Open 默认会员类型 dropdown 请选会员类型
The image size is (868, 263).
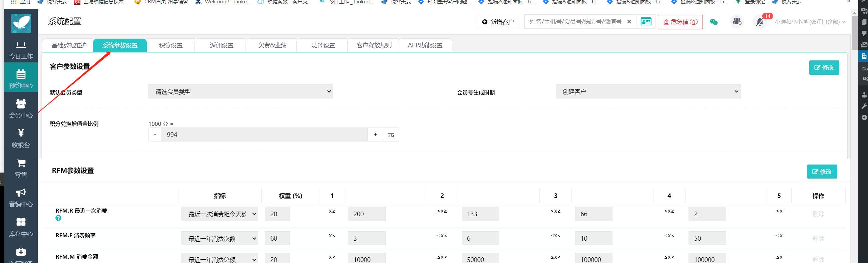click(x=241, y=91)
